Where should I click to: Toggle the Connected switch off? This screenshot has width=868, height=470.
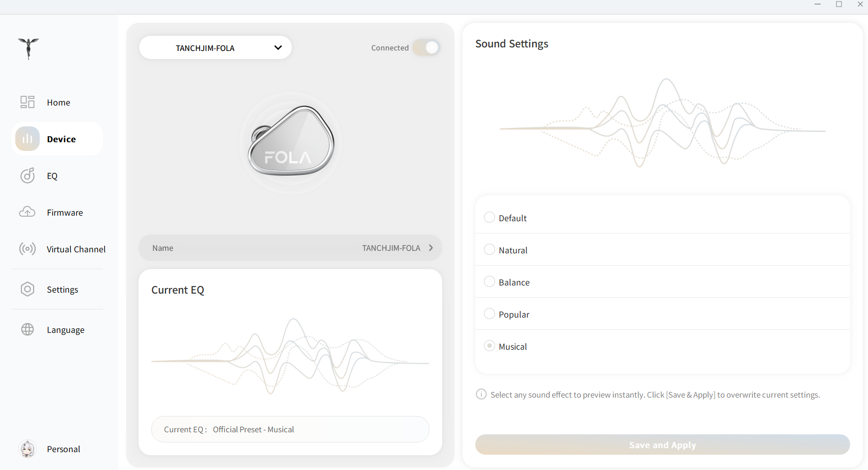click(426, 47)
